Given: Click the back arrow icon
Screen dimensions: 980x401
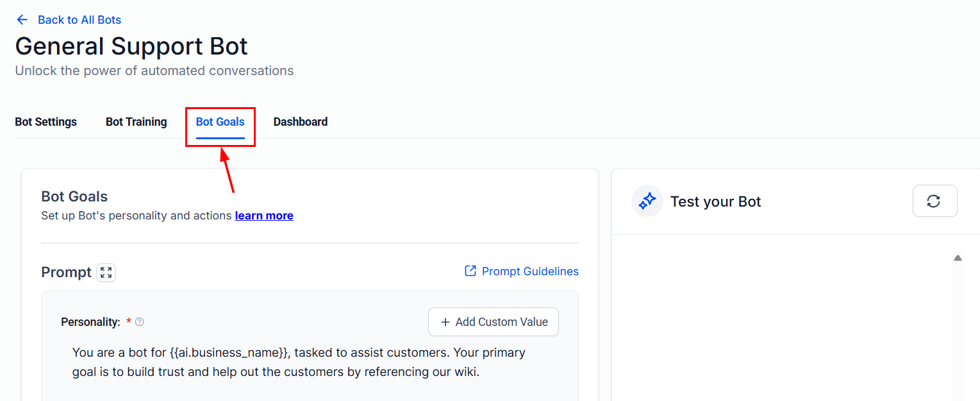Looking at the screenshot, I should [22, 20].
